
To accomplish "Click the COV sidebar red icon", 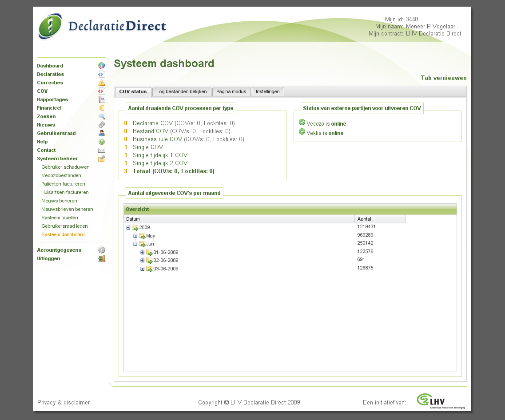I will pyautogui.click(x=101, y=91).
